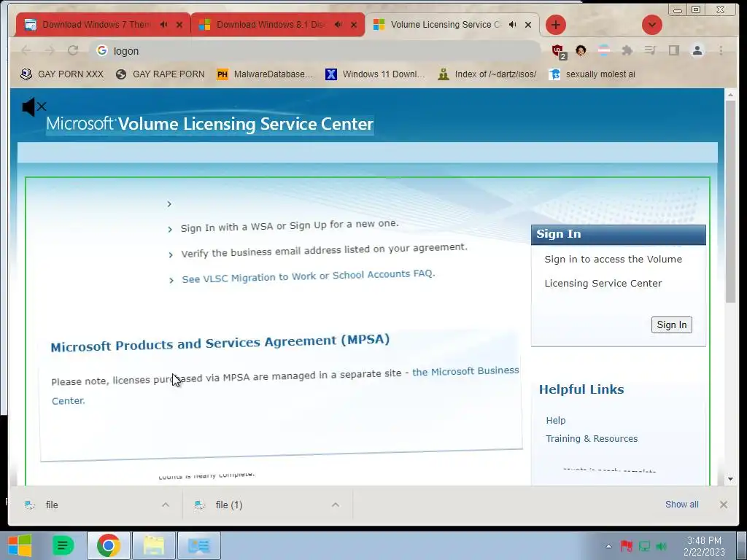Click the Sign In panel header
747x560 pixels.
click(619, 234)
